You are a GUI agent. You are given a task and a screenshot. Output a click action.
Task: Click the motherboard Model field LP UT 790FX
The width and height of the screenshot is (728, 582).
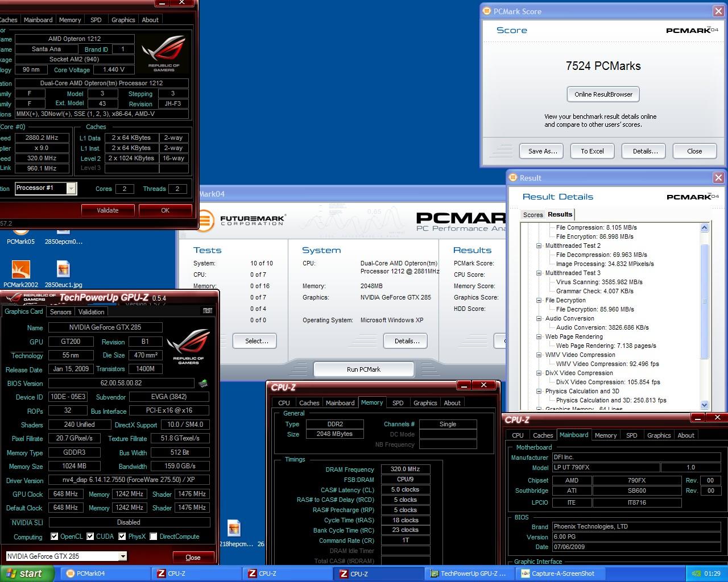(606, 468)
